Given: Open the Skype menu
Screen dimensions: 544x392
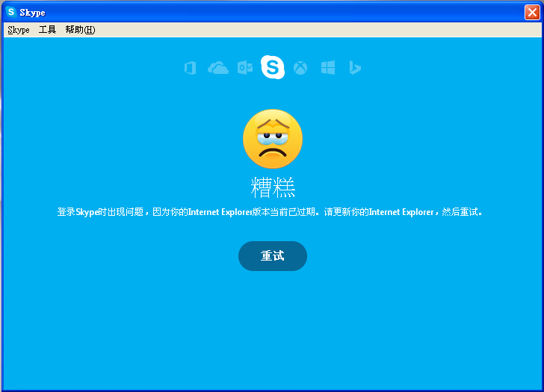Looking at the screenshot, I should pyautogui.click(x=19, y=30).
